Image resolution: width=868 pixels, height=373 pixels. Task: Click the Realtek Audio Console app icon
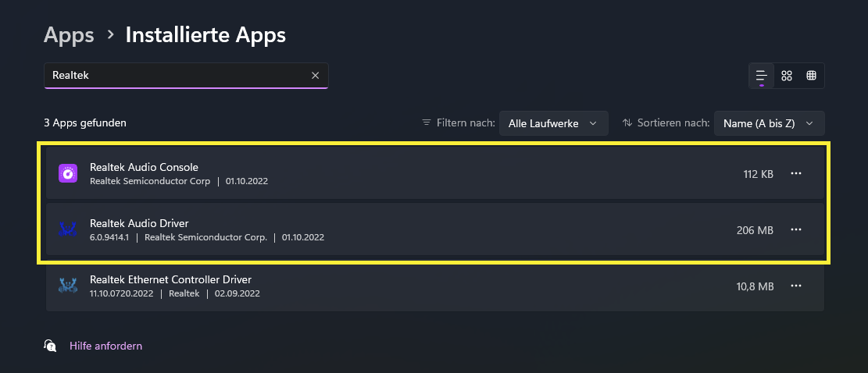point(68,173)
